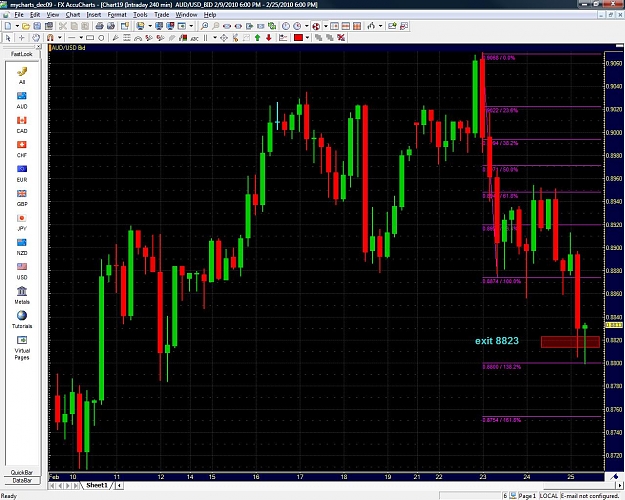Select the Fibonacci retracement lines tool
This screenshot has width=625, height=500.
tap(127, 38)
